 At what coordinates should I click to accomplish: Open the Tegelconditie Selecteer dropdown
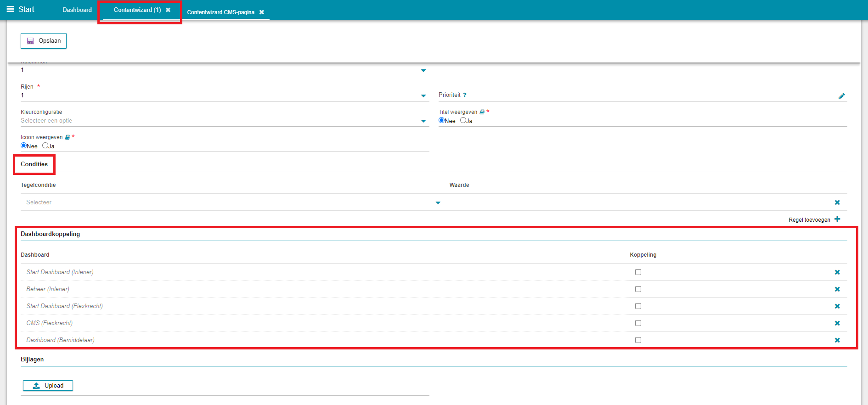[x=438, y=202]
